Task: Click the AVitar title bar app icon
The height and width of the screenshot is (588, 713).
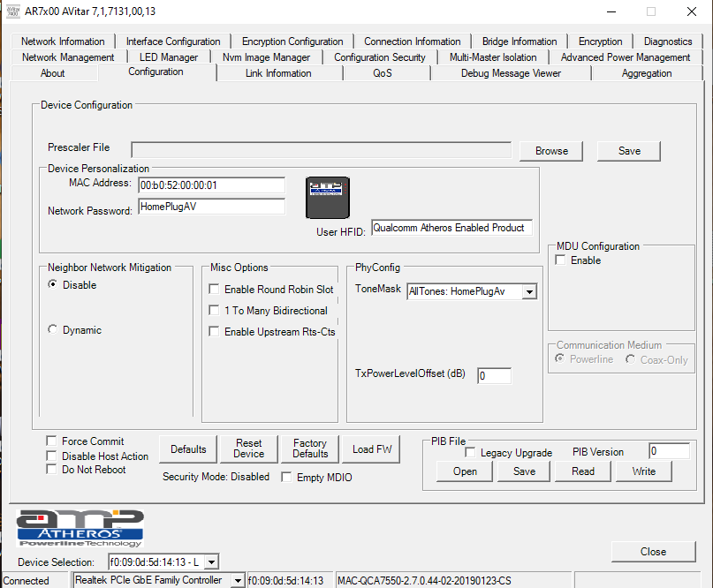Action: point(13,11)
